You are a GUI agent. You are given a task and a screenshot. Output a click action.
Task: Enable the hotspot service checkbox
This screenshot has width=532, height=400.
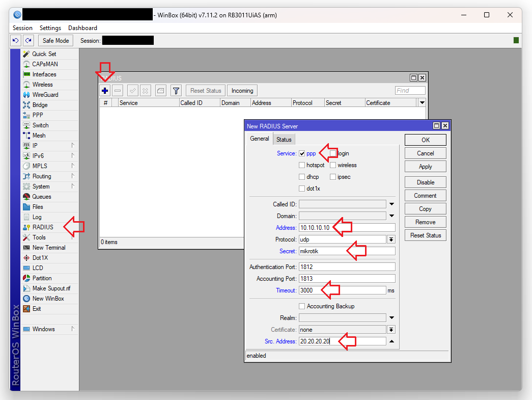tap(302, 165)
